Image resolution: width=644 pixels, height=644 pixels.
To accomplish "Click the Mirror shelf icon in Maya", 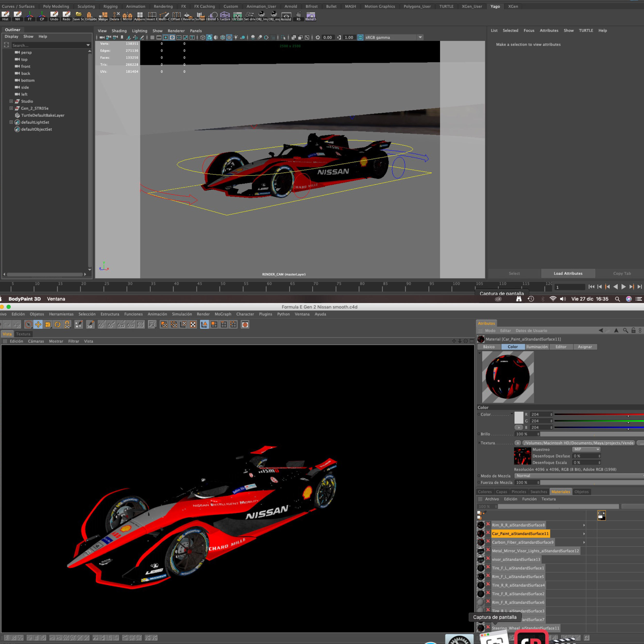I will 127,16.
